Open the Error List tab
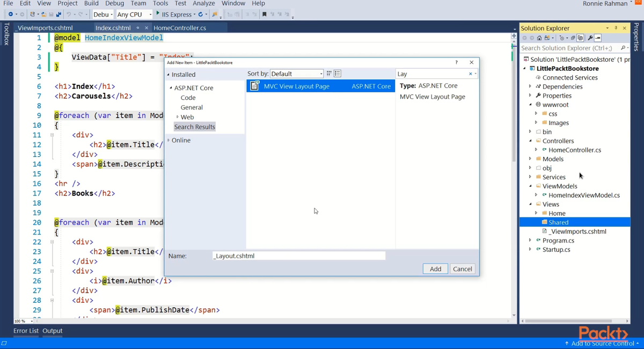This screenshot has height=349, width=644. click(x=26, y=331)
